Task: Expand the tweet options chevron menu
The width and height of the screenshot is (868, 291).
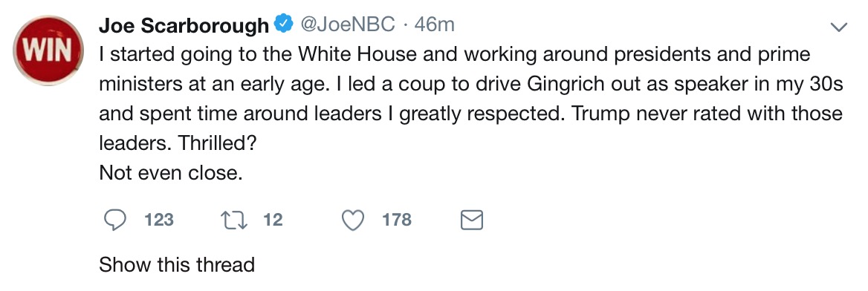Action: click(839, 27)
